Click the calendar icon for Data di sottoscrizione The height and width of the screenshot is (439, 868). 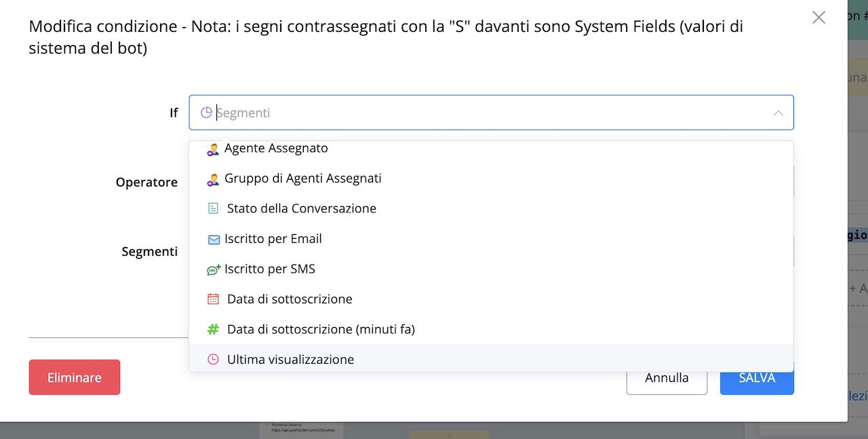[x=213, y=299]
